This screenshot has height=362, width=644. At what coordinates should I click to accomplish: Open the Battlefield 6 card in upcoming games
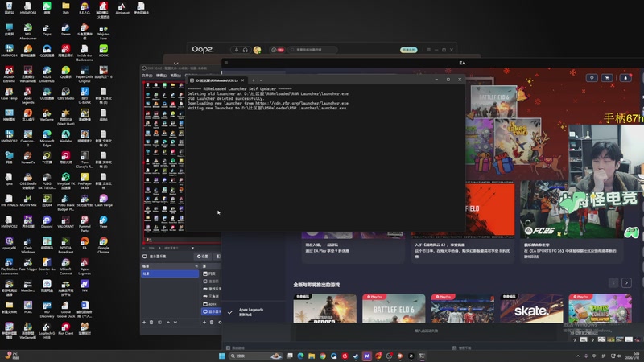pos(394,308)
